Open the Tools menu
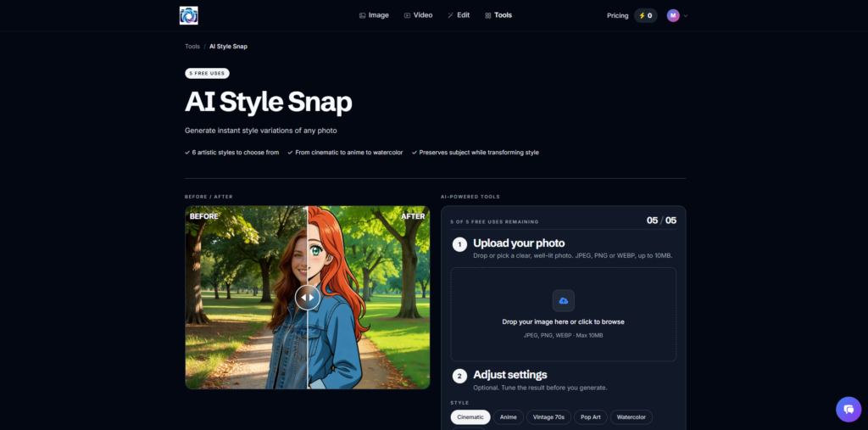The height and width of the screenshot is (430, 868). 498,15
